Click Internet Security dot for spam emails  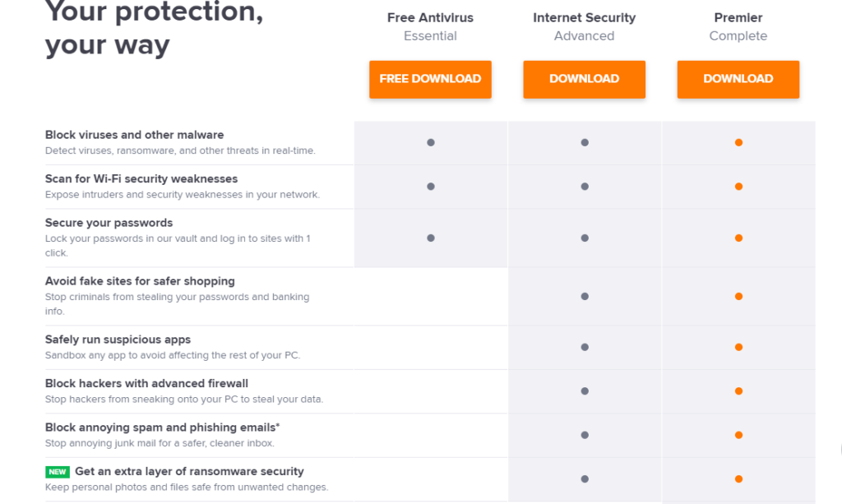[x=585, y=435]
